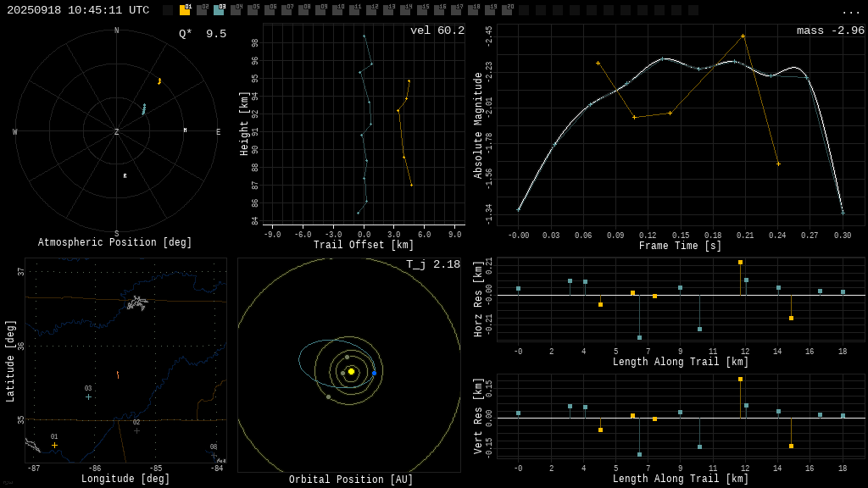Toggle station 02 box in top bar
The image size is (868, 488).
pos(202,10)
